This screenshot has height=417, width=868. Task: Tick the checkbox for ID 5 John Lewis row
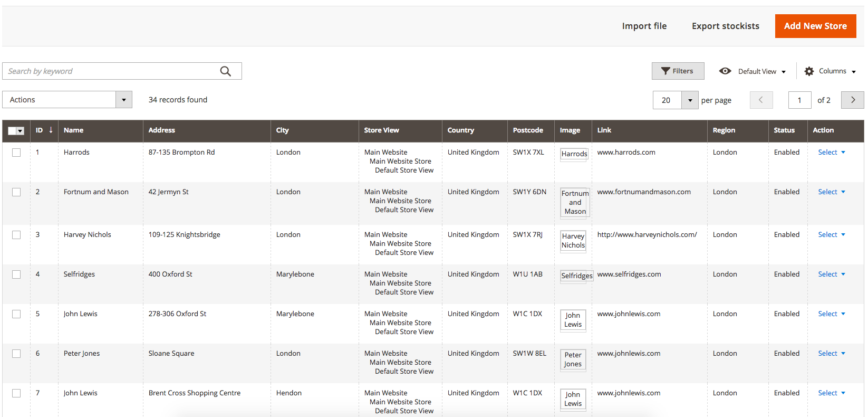pyautogui.click(x=16, y=314)
